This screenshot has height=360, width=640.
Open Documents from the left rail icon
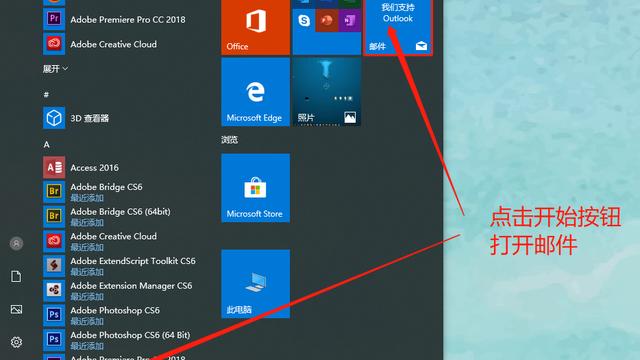tap(16, 276)
